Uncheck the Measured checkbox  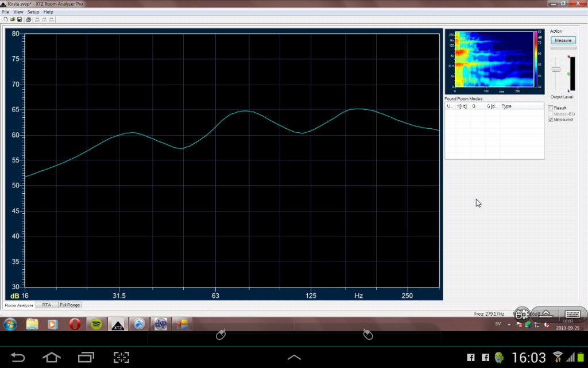point(551,120)
